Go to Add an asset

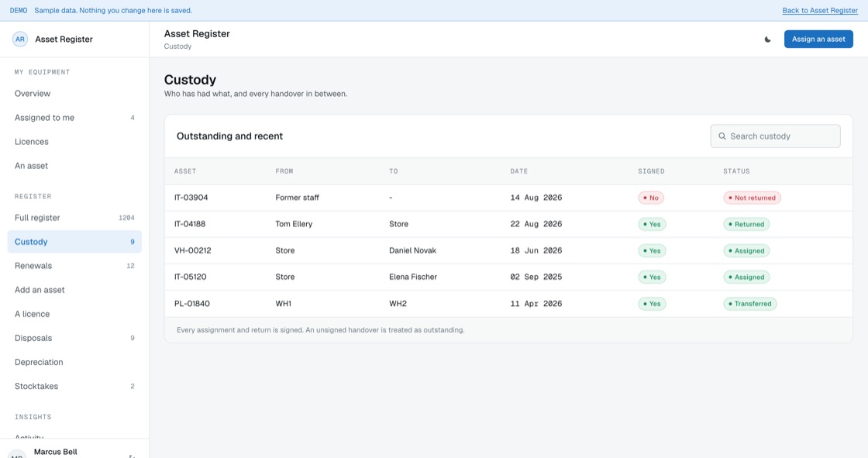pos(74,290)
